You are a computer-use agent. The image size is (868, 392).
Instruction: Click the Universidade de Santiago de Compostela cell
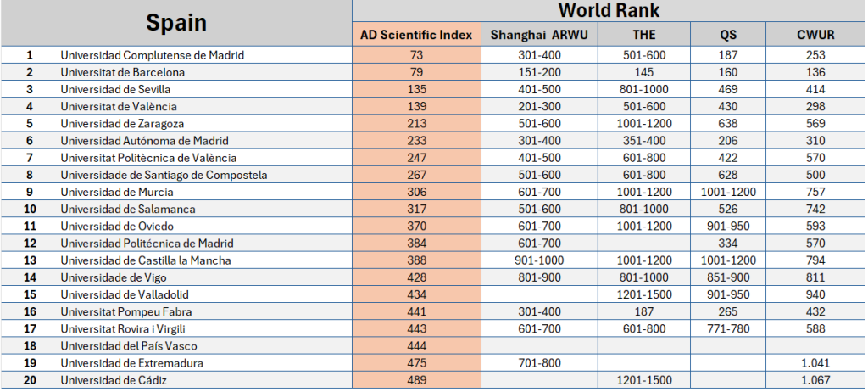[164, 175]
